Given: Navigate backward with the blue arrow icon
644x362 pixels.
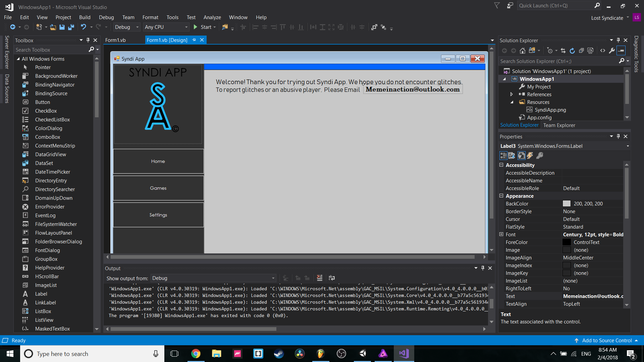Looking at the screenshot, I should 13,27.
